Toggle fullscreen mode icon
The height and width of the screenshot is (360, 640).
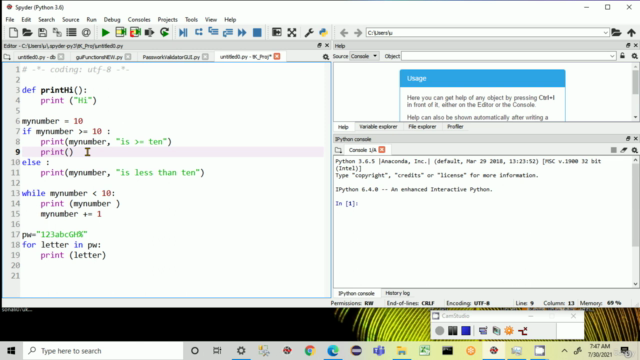[x=292, y=33]
